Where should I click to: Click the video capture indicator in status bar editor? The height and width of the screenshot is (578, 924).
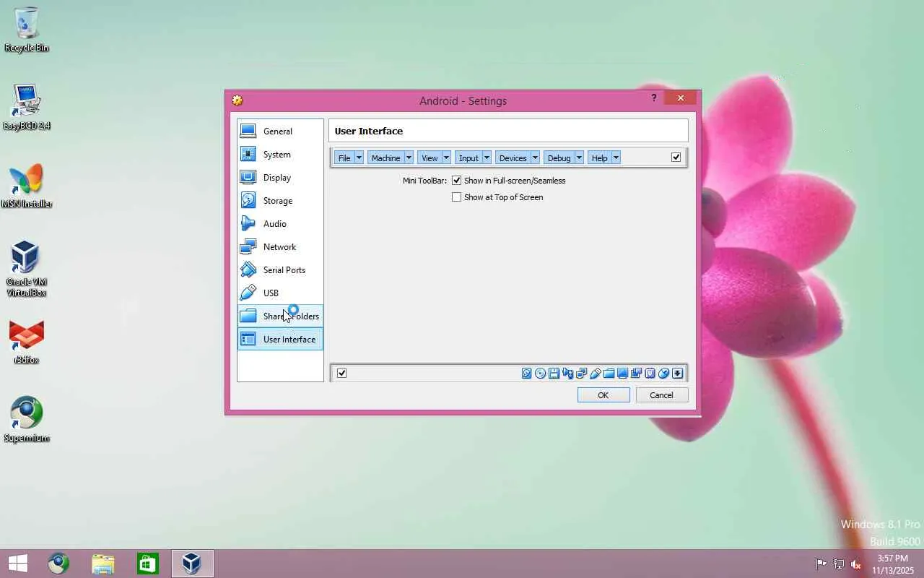tap(636, 374)
